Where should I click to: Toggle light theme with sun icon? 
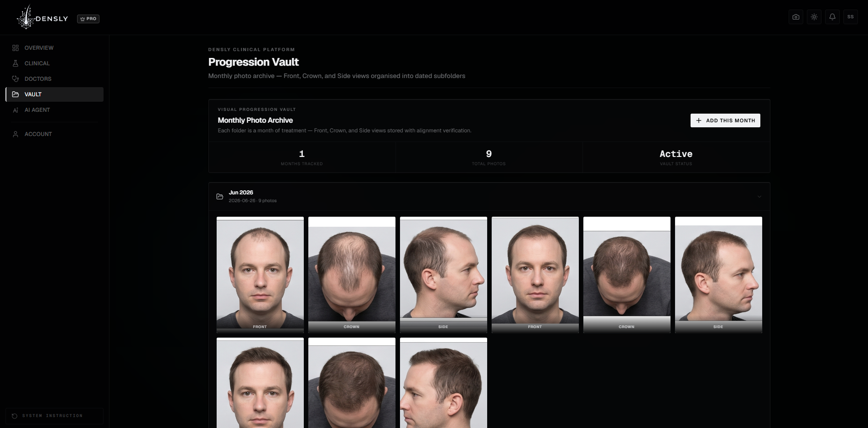pos(814,17)
